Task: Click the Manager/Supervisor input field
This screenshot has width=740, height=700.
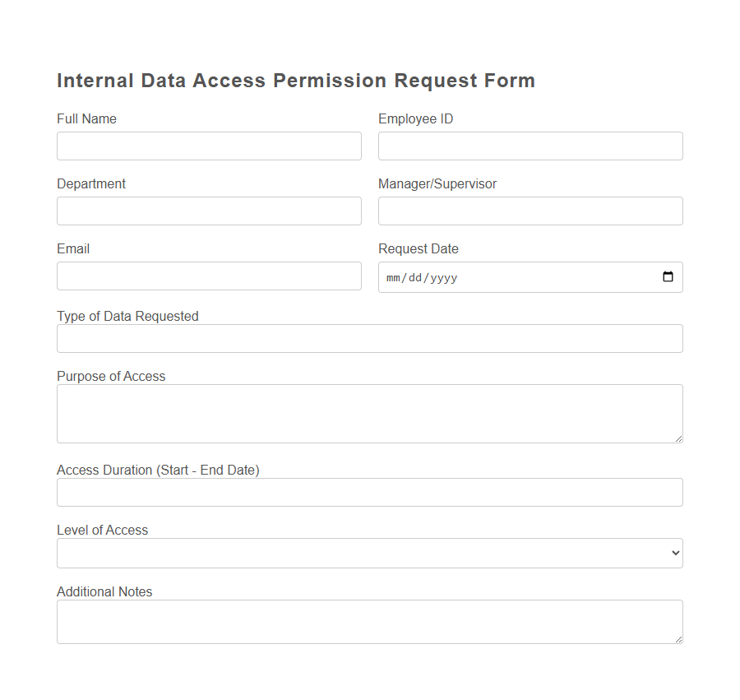Action: point(530,211)
